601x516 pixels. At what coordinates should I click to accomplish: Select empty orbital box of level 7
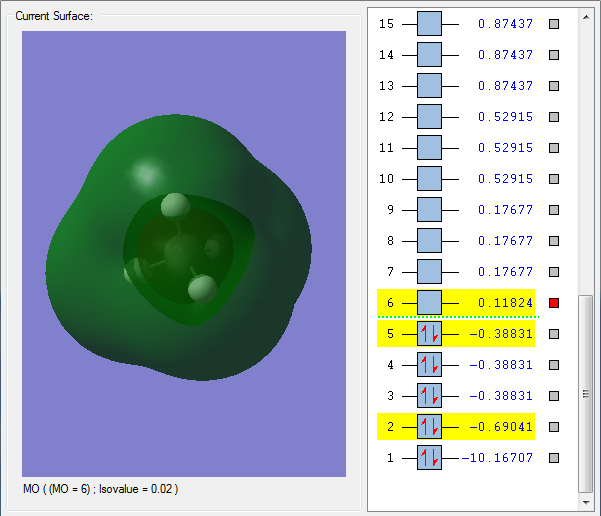tap(429, 272)
